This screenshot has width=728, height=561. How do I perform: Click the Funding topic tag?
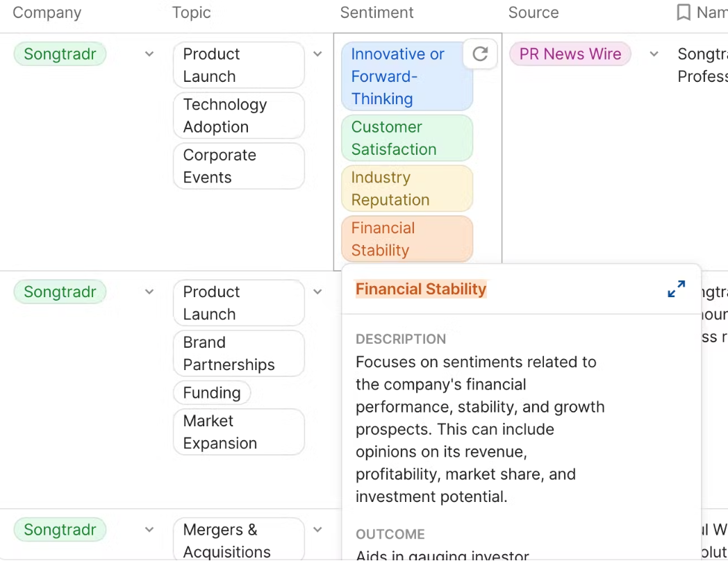(211, 393)
